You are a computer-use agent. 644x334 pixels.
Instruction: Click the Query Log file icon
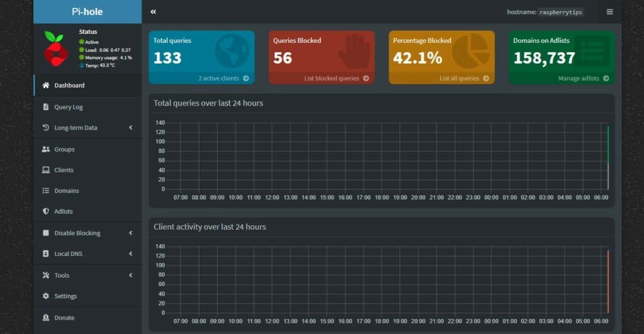(x=45, y=107)
